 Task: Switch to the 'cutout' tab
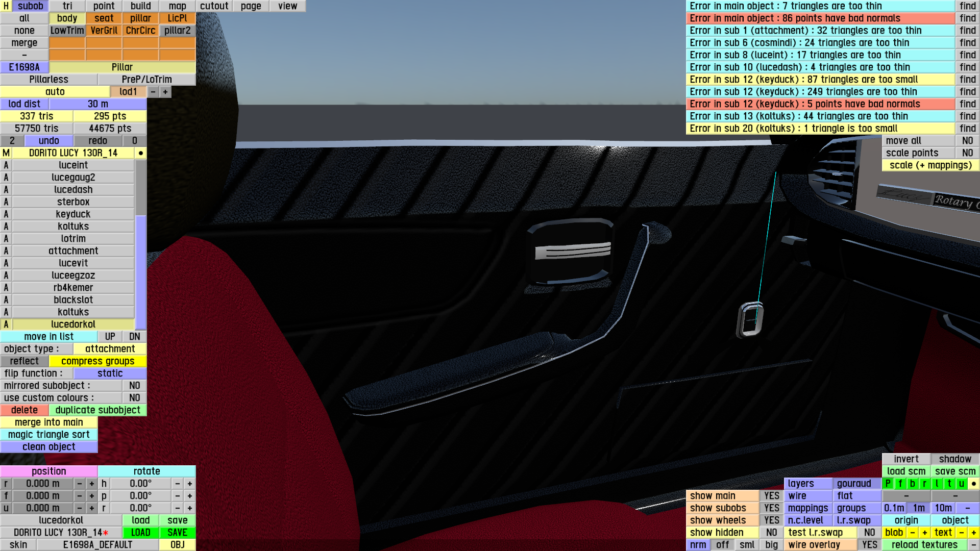pyautogui.click(x=214, y=6)
